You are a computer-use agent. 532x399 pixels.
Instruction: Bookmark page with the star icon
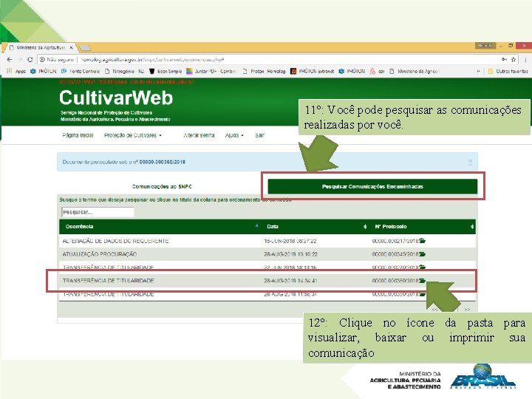tap(514, 60)
